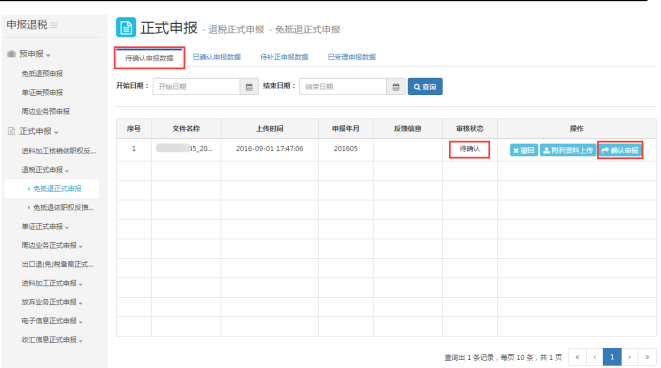This screenshot has width=661, height=368.
Task: Open 进料加工核销依职权反… sidebar item
Action: click(59, 150)
